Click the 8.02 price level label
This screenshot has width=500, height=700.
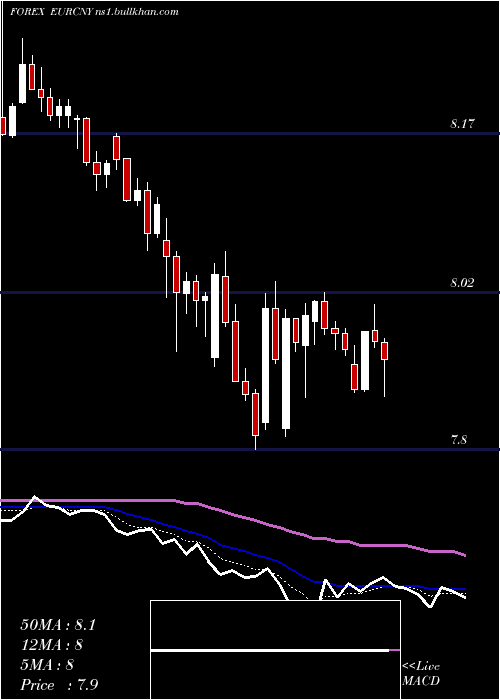(462, 283)
